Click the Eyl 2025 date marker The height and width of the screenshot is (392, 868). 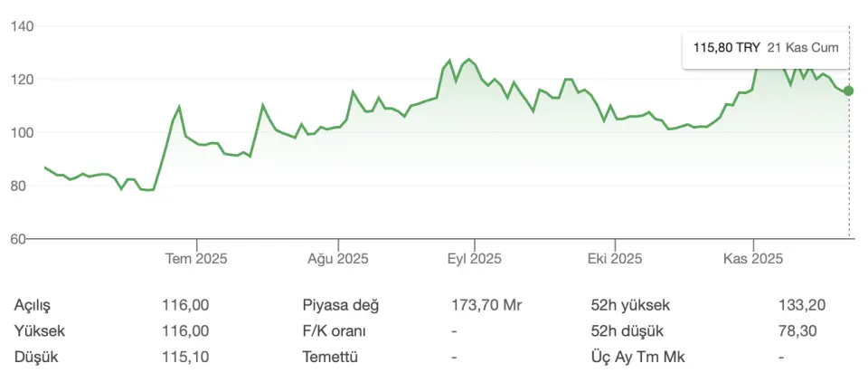click(475, 258)
